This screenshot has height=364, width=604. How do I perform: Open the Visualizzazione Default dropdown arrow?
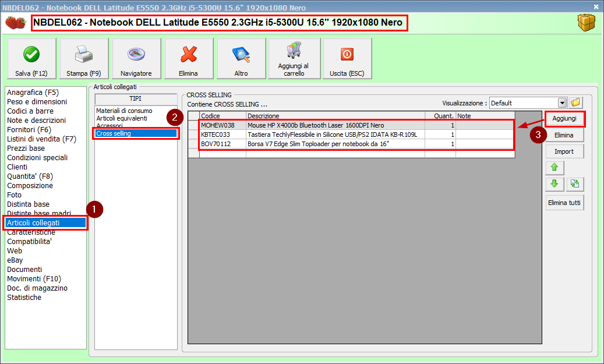(563, 103)
